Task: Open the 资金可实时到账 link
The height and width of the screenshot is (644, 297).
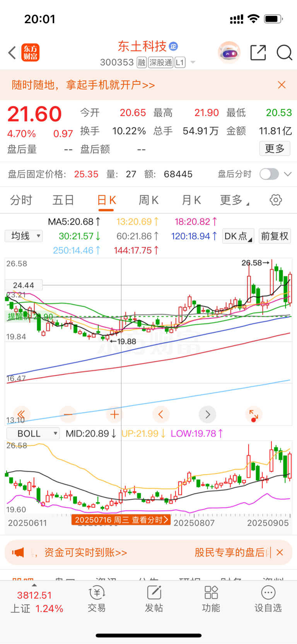Action: pyautogui.click(x=85, y=553)
